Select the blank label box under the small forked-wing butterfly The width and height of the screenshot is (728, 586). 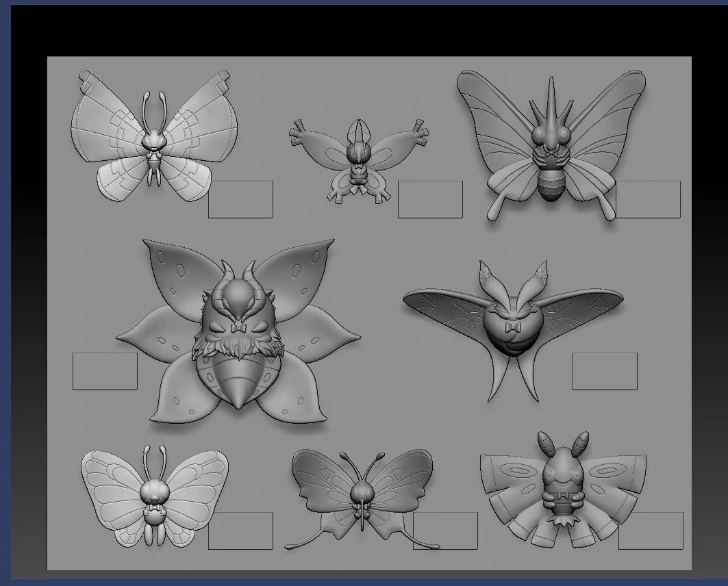(x=430, y=199)
